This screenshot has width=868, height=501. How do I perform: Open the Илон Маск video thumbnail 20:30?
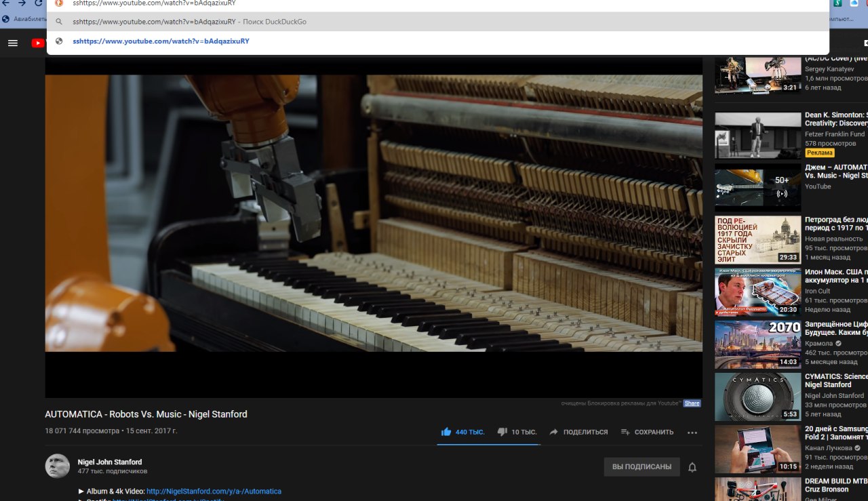(x=757, y=292)
